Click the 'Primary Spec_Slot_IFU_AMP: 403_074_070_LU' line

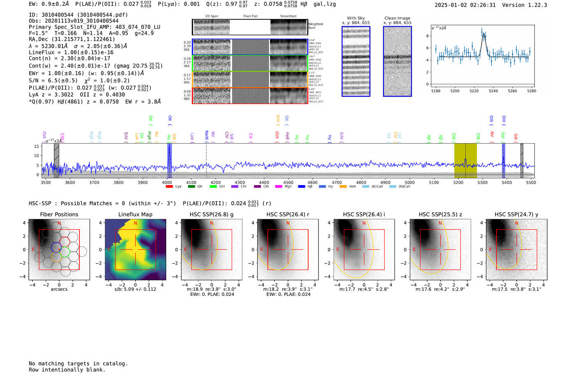pyautogui.click(x=95, y=27)
